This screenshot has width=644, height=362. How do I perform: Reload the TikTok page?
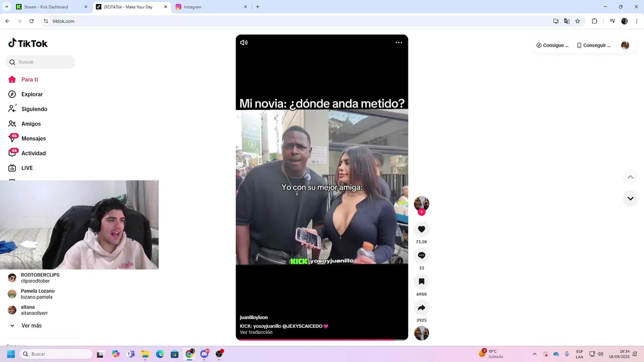coord(31,21)
